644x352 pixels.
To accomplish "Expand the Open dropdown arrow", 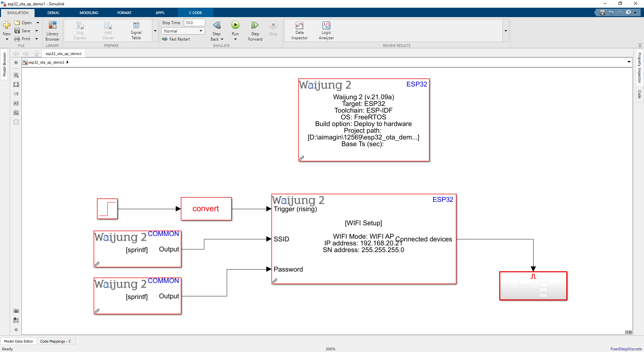I will pos(38,23).
